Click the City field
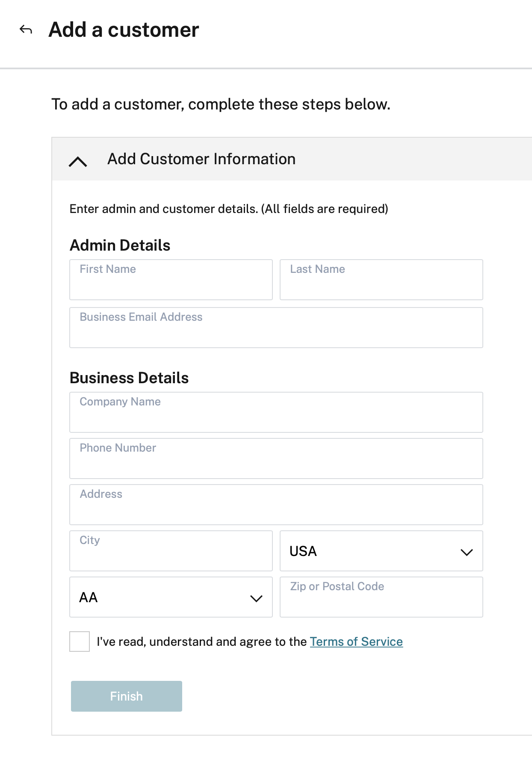Image resolution: width=532 pixels, height=757 pixels. click(x=171, y=551)
